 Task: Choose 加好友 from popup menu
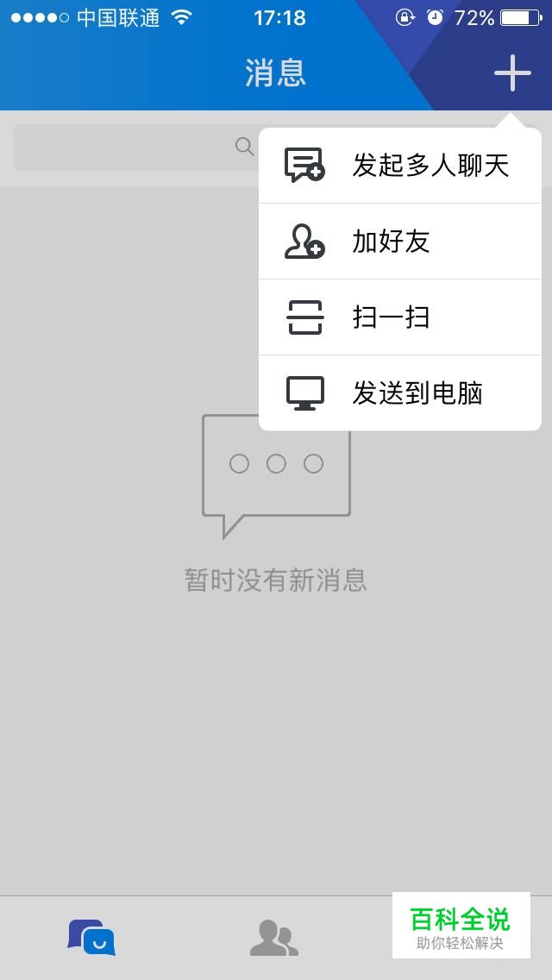pyautogui.click(x=400, y=242)
